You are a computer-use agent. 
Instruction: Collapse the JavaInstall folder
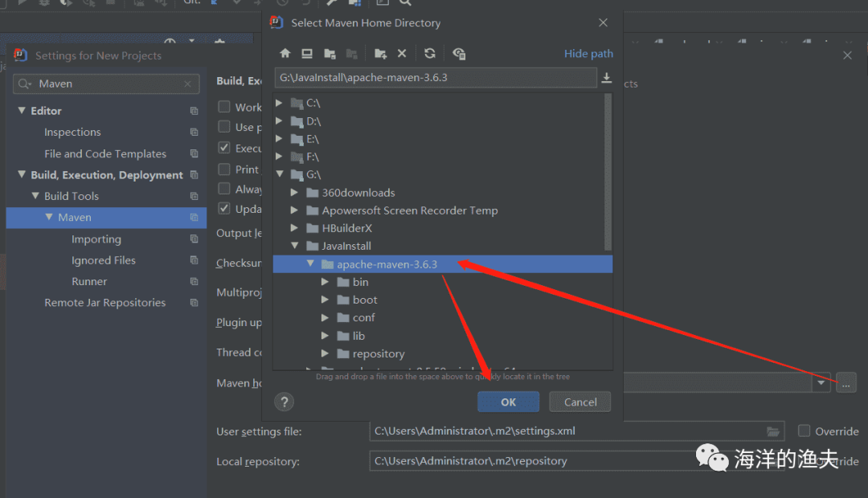point(294,245)
